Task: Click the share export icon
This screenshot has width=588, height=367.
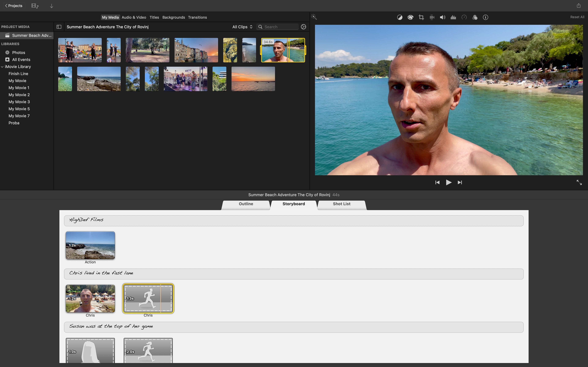Action: coord(579,6)
